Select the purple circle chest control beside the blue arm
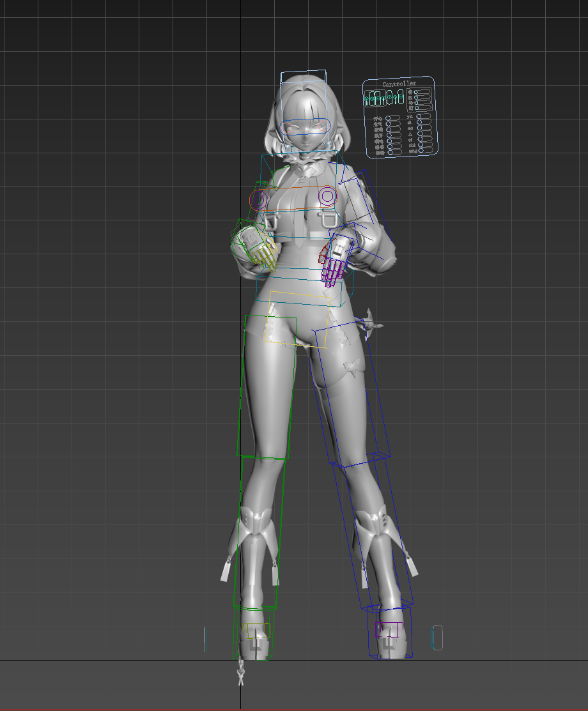Image resolution: width=588 pixels, height=711 pixels. click(327, 196)
